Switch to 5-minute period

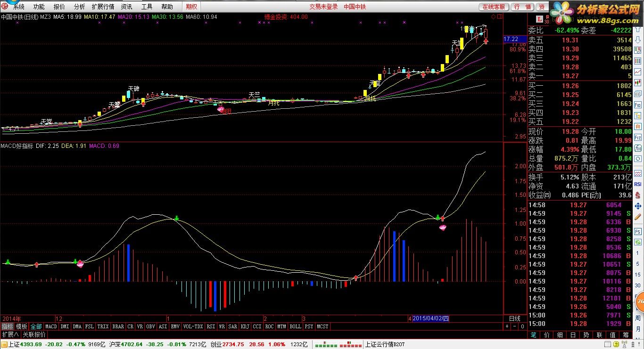click(x=638, y=264)
